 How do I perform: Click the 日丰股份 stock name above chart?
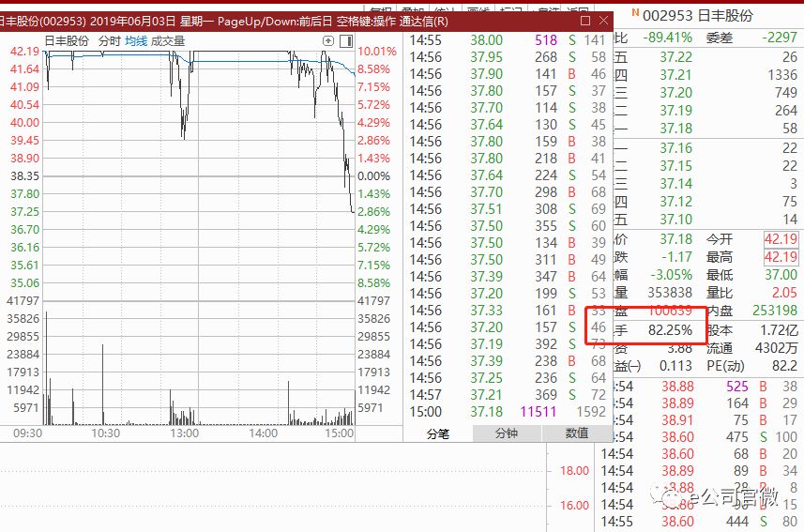point(67,41)
